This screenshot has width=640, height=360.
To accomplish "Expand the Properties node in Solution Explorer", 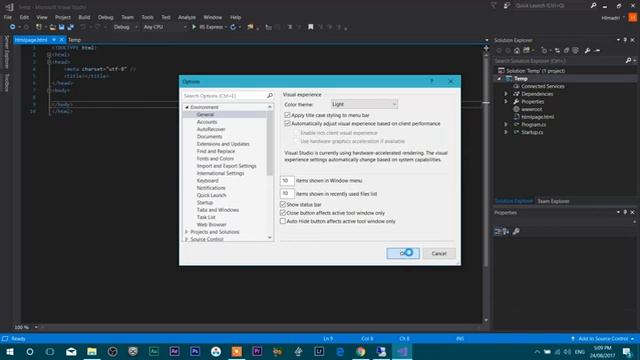I will 506,102.
